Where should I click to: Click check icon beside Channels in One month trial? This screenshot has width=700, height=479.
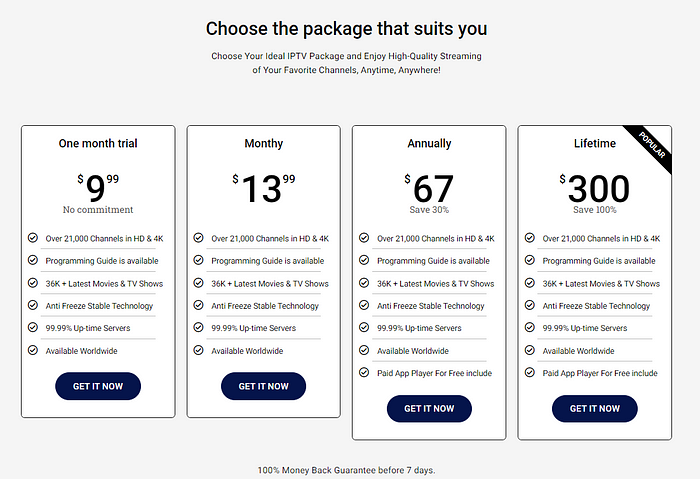(x=33, y=237)
